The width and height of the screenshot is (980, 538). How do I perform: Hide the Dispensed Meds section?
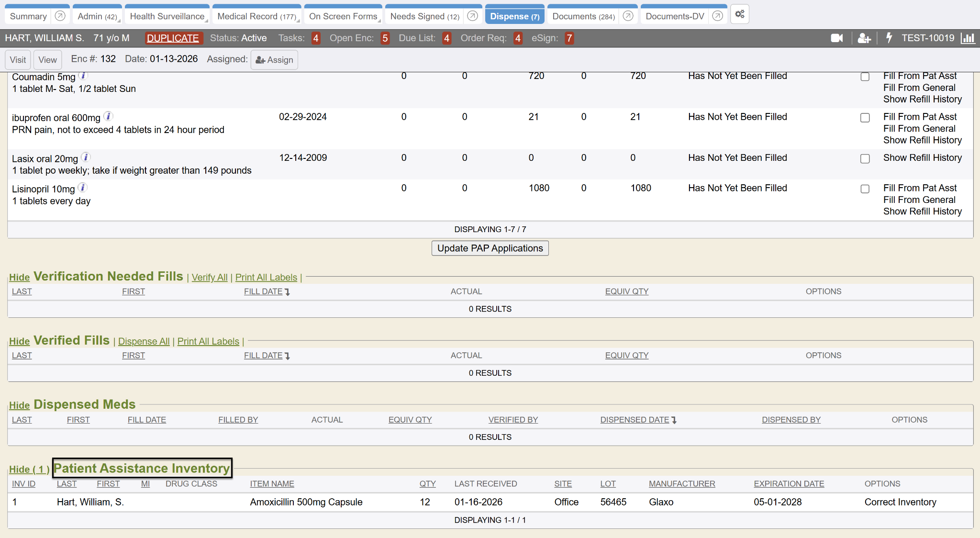click(x=19, y=405)
